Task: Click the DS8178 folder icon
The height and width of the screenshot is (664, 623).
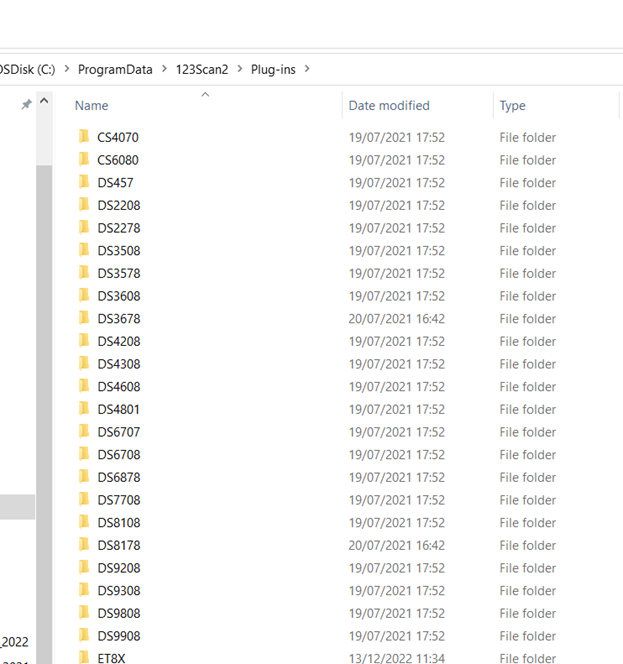Action: [x=84, y=545]
